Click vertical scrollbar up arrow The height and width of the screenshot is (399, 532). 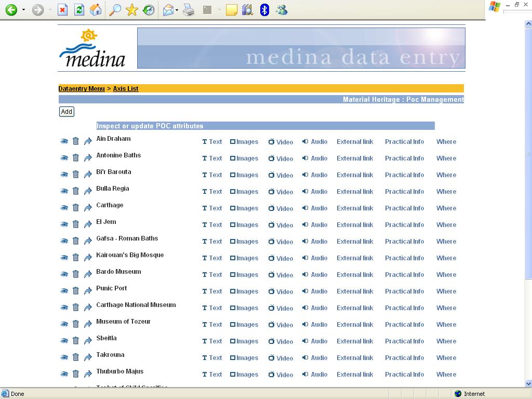coord(528,24)
